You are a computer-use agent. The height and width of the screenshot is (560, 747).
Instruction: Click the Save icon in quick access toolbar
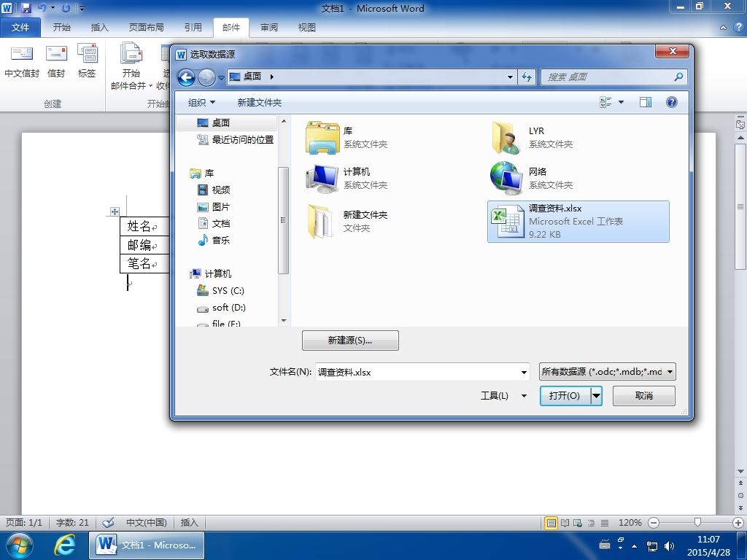pyautogui.click(x=26, y=8)
